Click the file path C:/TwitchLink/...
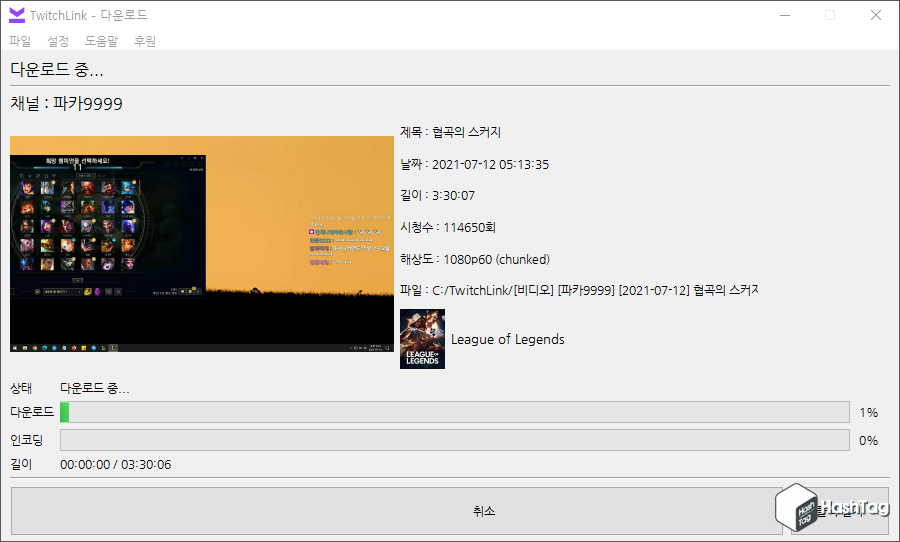The height and width of the screenshot is (542, 900). click(595, 291)
